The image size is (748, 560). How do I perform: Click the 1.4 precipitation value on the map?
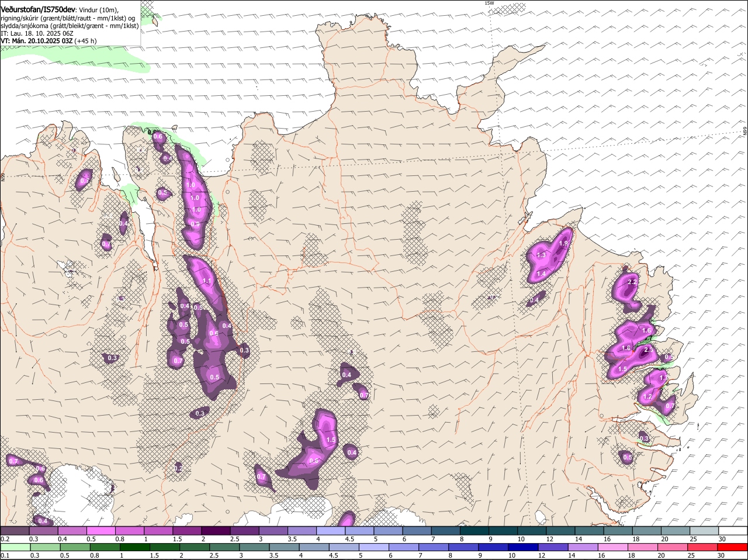coord(541,274)
